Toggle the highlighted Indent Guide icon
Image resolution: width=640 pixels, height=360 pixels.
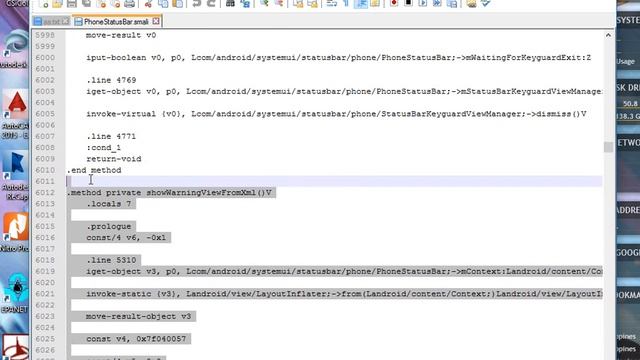[361, 4]
